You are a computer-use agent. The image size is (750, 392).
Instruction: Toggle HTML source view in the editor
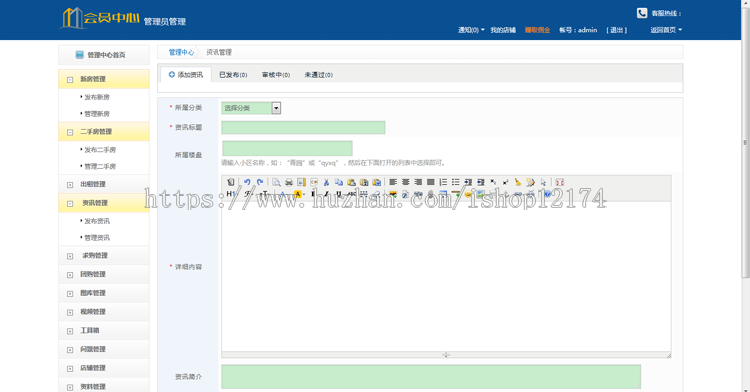(x=231, y=182)
